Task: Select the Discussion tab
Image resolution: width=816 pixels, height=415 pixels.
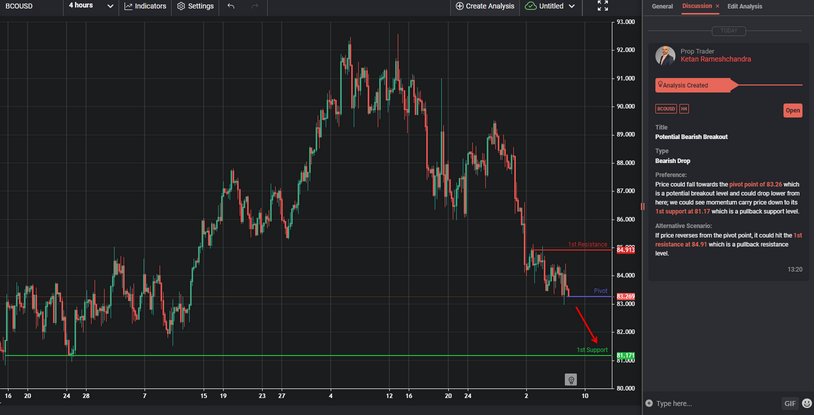Action: tap(697, 6)
